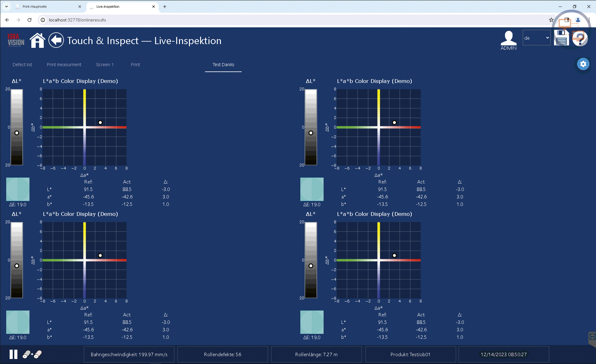Expand the 'de' language dropdown
596x364 pixels.
(x=536, y=38)
